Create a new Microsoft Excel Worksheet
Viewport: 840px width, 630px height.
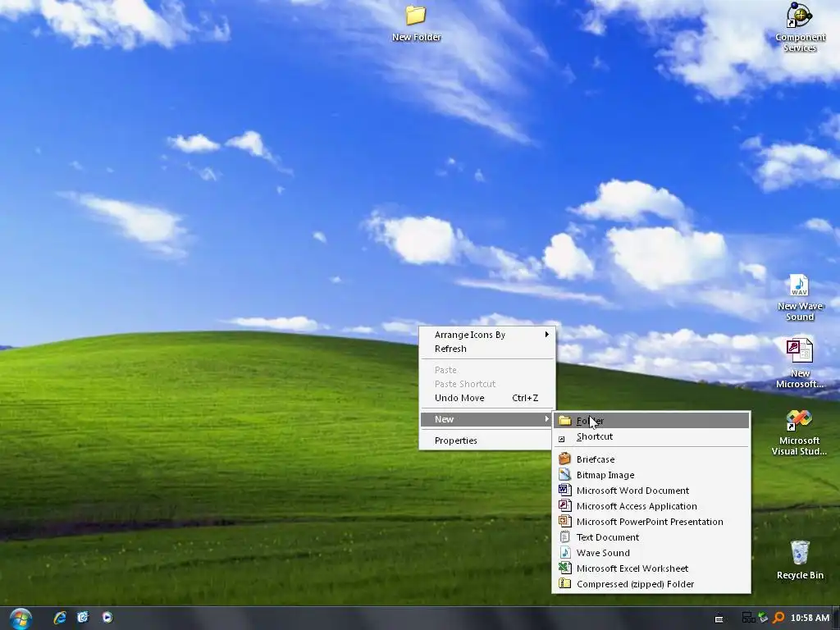(651, 568)
